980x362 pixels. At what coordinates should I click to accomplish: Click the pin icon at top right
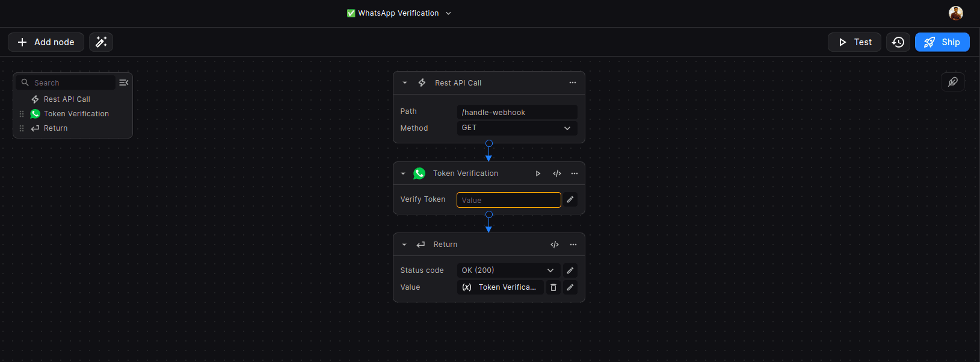click(953, 82)
